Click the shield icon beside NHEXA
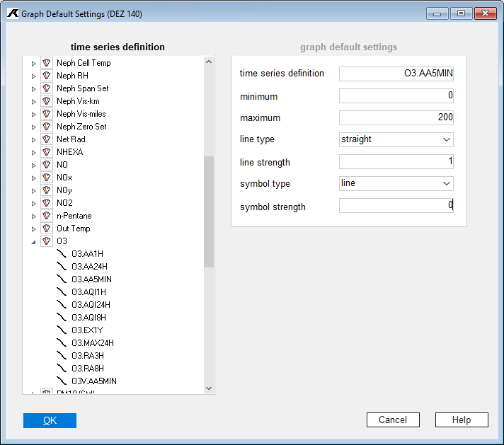Screen dimensions: 504x445 click(x=47, y=152)
